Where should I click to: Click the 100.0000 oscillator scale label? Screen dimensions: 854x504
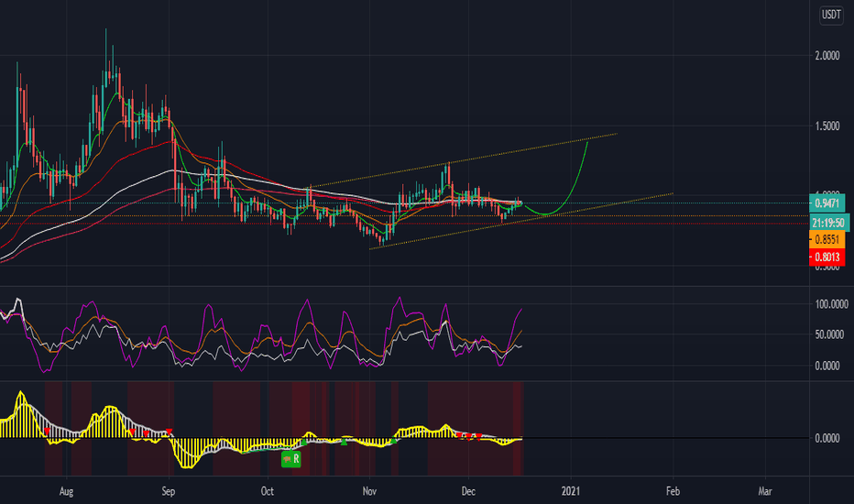point(831,304)
